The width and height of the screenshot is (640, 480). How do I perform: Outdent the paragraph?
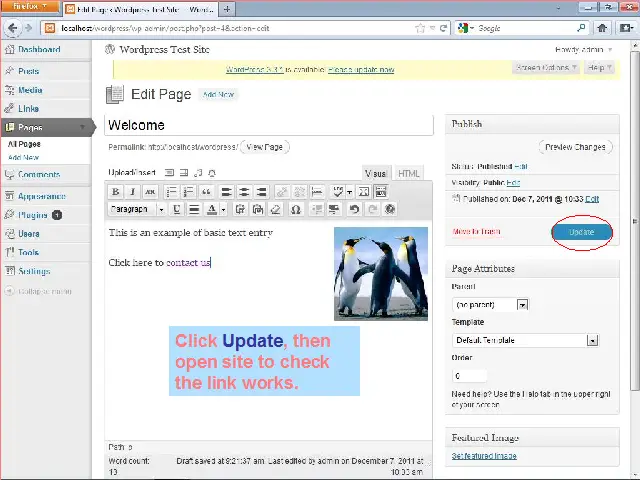tap(317, 209)
